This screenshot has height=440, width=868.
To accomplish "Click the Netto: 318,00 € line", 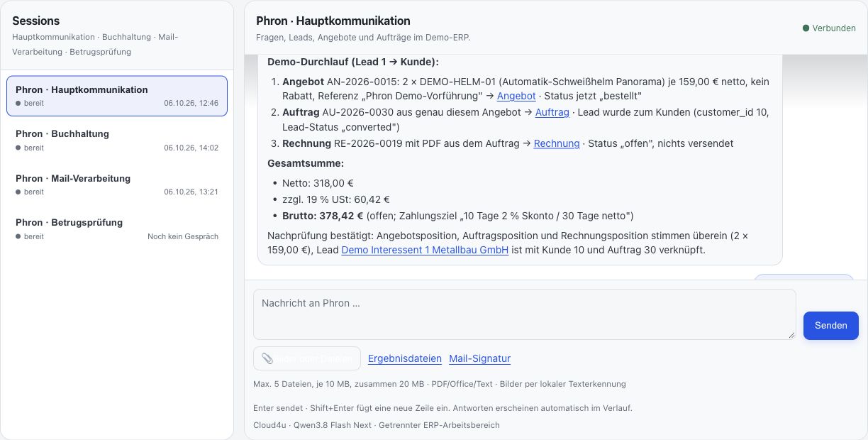I will point(318,182).
